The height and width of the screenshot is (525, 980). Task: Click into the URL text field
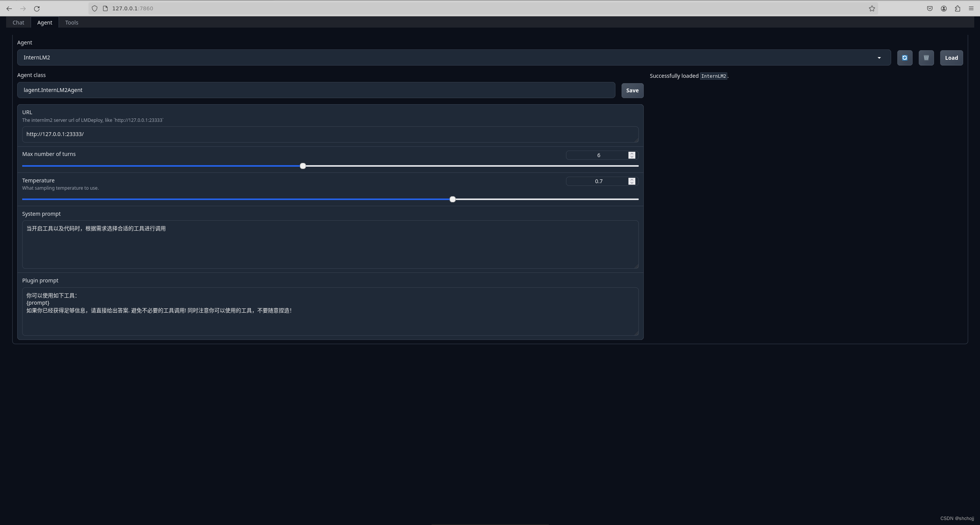[329, 134]
